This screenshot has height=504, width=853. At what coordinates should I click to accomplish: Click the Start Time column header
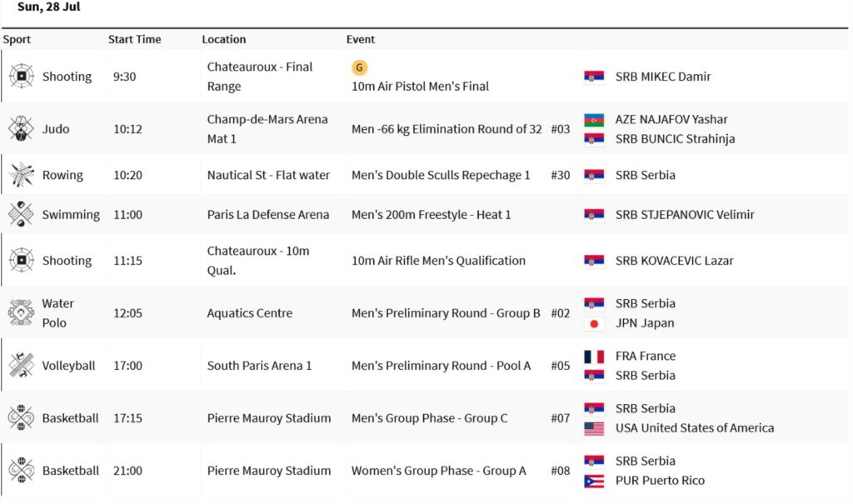point(134,39)
